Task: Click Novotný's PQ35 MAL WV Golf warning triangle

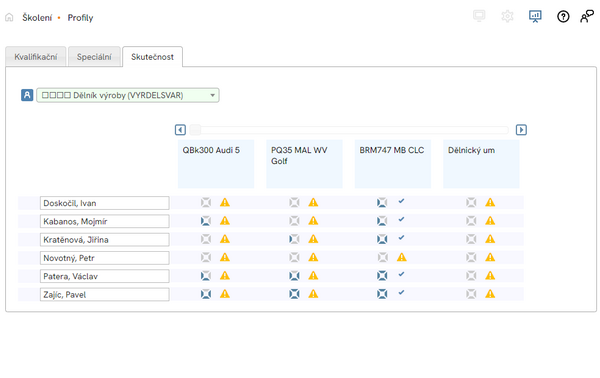Action: tap(313, 257)
